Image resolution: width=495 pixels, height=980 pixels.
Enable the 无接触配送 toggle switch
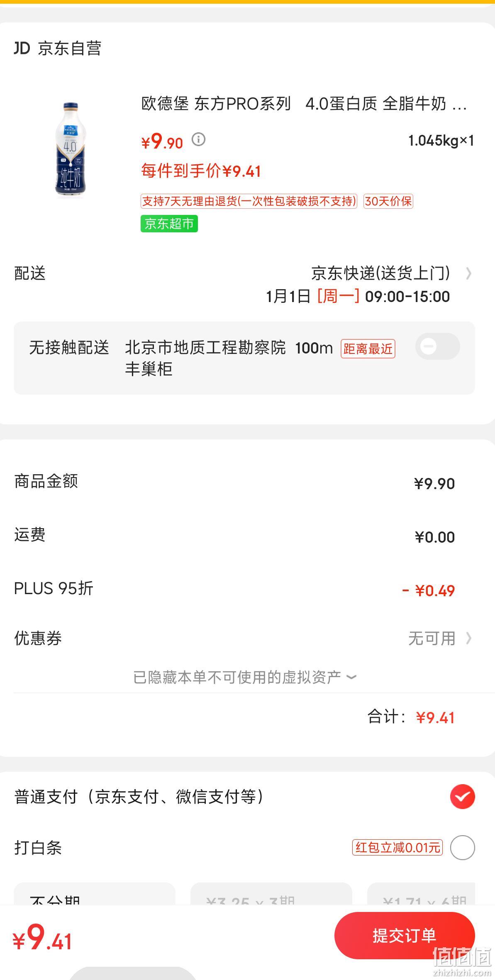438,346
